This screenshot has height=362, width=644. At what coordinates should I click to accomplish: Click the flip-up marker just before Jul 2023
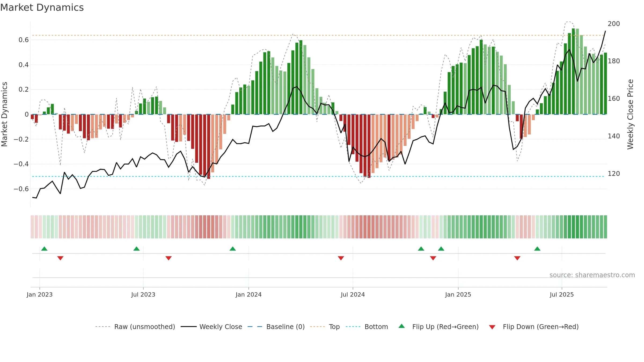(137, 249)
